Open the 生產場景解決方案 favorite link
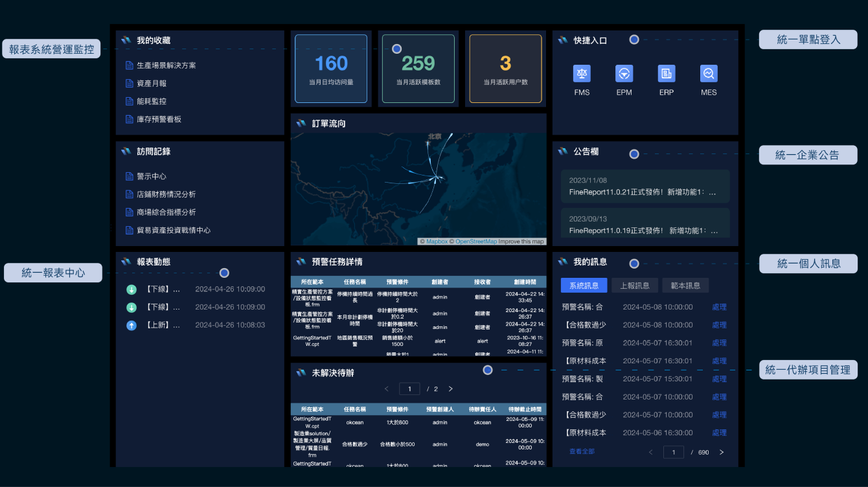Screen dimensions: 868x487 [x=166, y=65]
